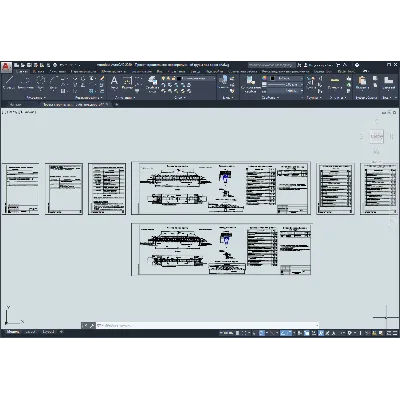Open the Quick Calculator in Utilities panel
400x400 pixels.
pos(349,91)
